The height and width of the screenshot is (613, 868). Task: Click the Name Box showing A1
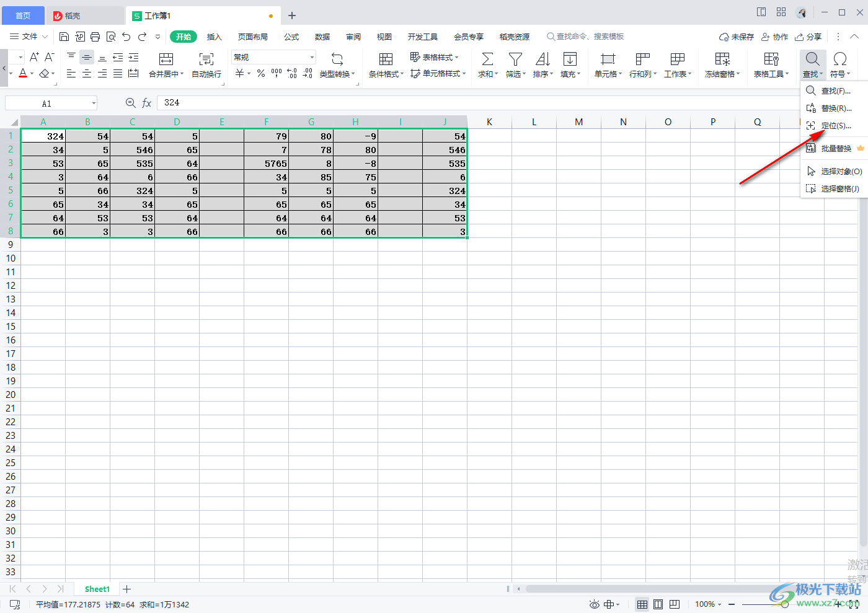click(x=51, y=103)
